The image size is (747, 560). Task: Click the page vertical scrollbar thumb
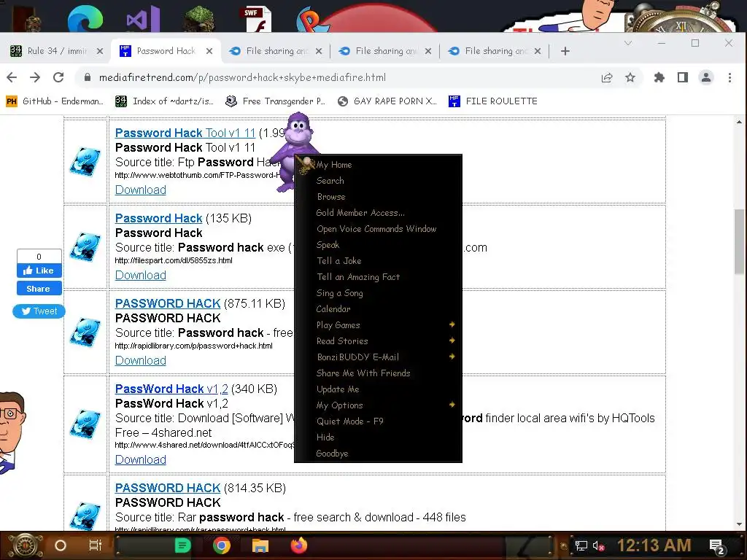pyautogui.click(x=739, y=241)
